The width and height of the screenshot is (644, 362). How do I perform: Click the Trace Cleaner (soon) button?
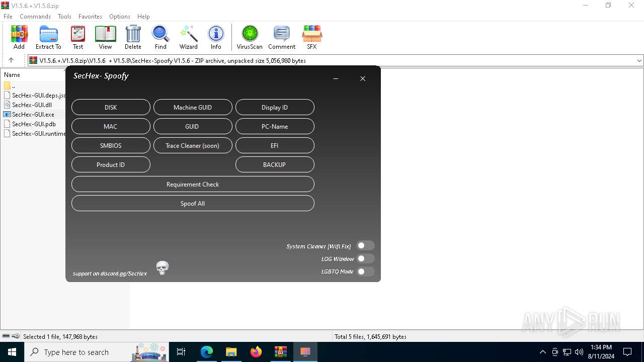tap(193, 145)
